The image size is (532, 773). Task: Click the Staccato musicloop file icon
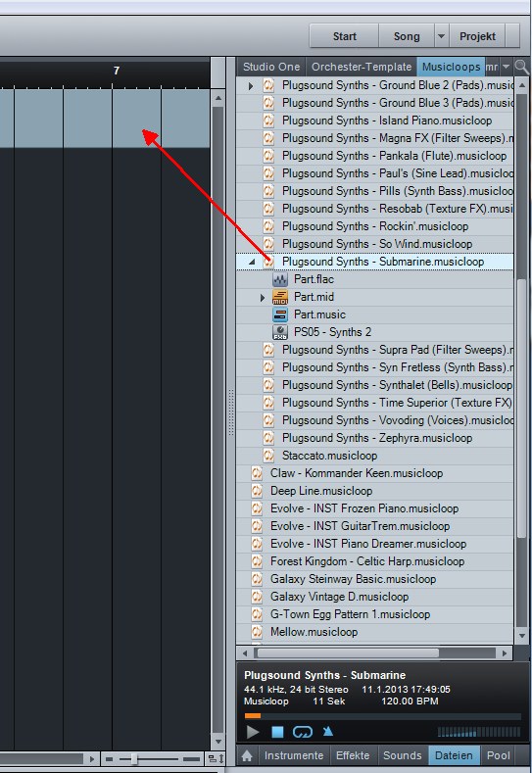[x=268, y=456]
